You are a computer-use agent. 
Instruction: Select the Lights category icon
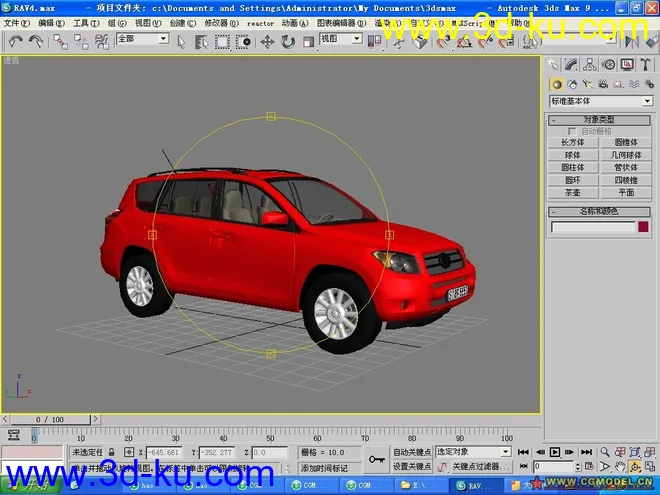pyautogui.click(x=588, y=85)
